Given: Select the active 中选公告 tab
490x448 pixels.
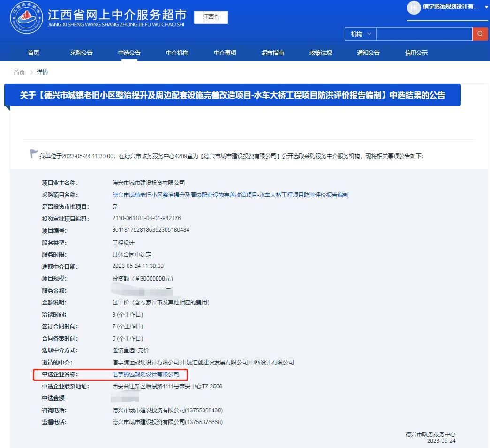Looking at the screenshot, I should pos(129,53).
